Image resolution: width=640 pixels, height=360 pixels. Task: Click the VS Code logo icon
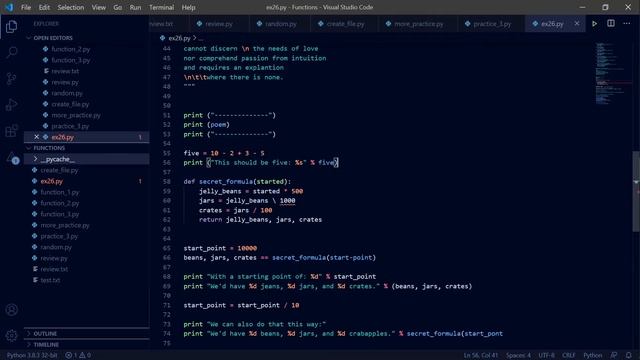click(9, 7)
